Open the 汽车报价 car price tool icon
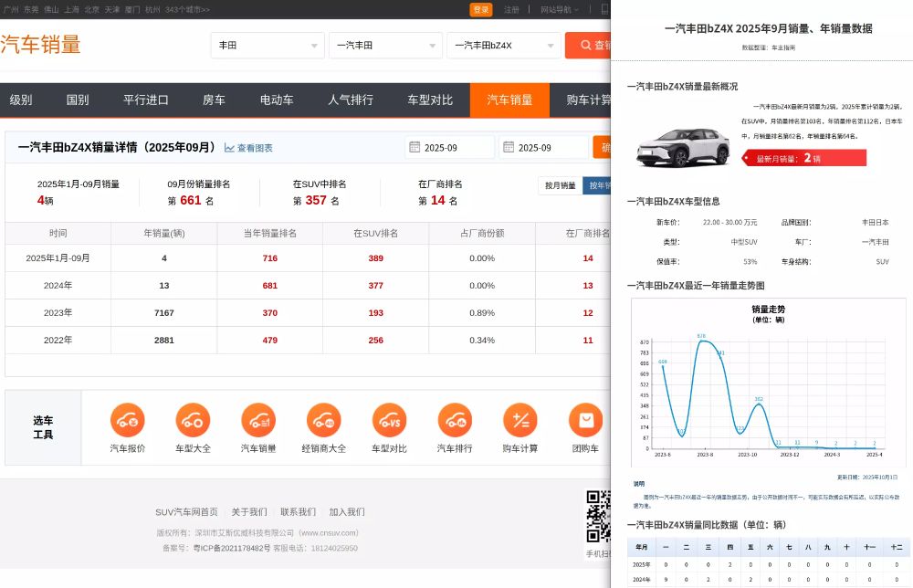This screenshot has width=913, height=588. [128, 420]
